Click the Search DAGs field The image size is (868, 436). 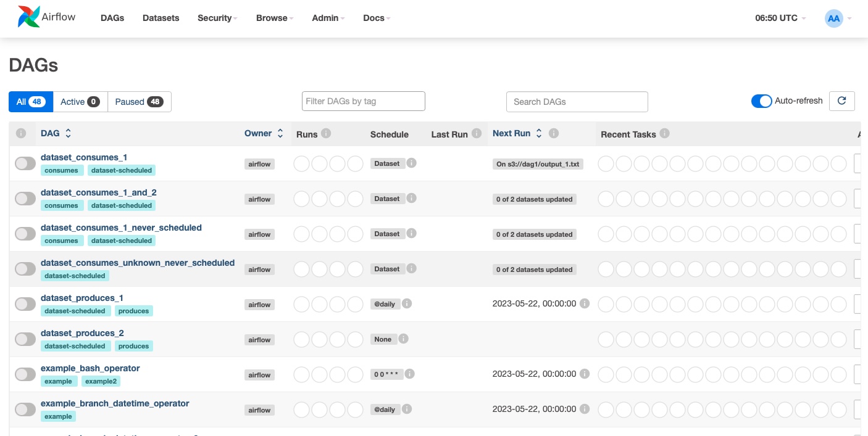[x=577, y=102]
